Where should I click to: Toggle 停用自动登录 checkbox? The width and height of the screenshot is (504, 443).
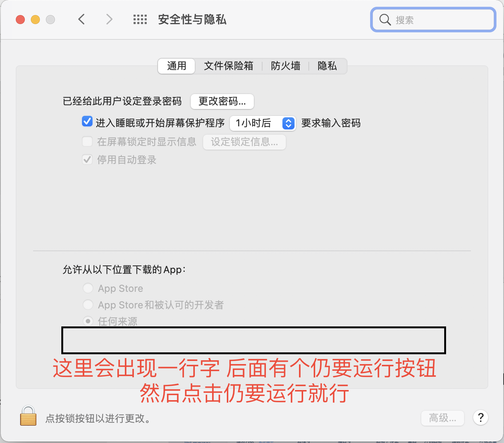87,159
